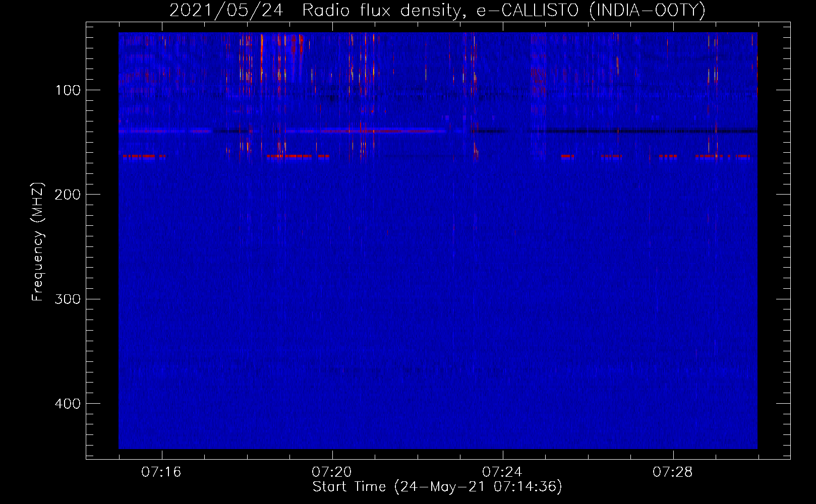Click the "07:24" time tick label
The width and height of the screenshot is (816, 504).
point(502,472)
